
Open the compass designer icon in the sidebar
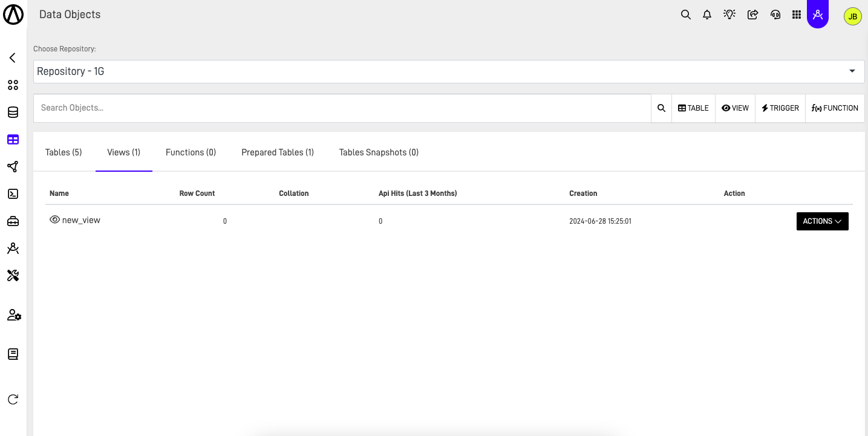[13, 249]
